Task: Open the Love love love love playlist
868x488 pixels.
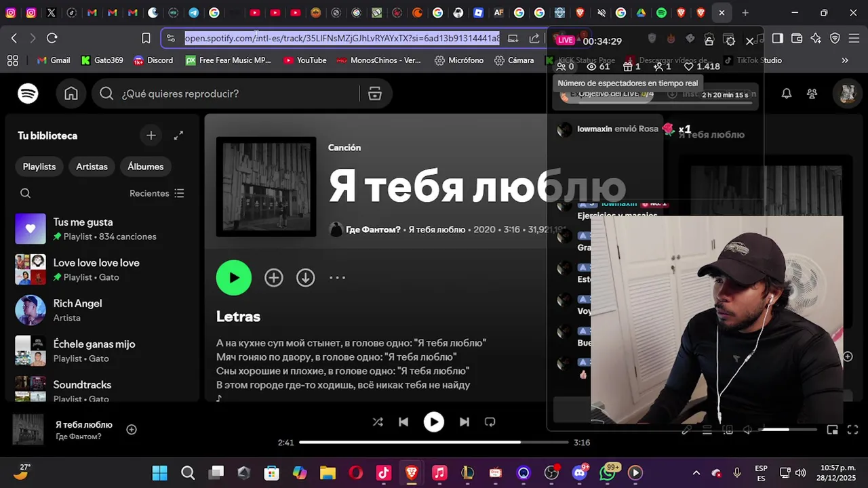Action: (102, 270)
